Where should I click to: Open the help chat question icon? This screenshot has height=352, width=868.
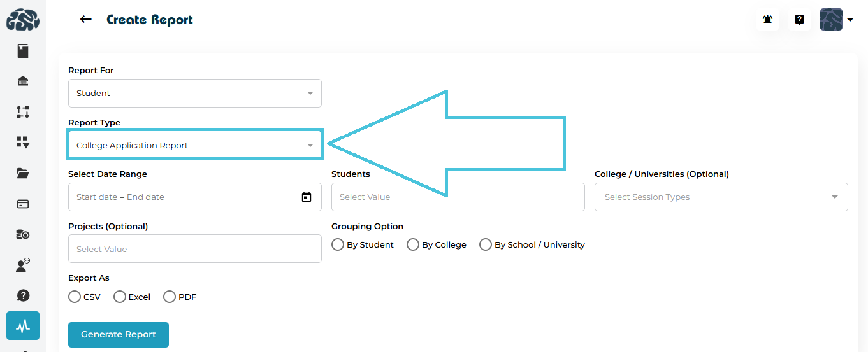(799, 20)
